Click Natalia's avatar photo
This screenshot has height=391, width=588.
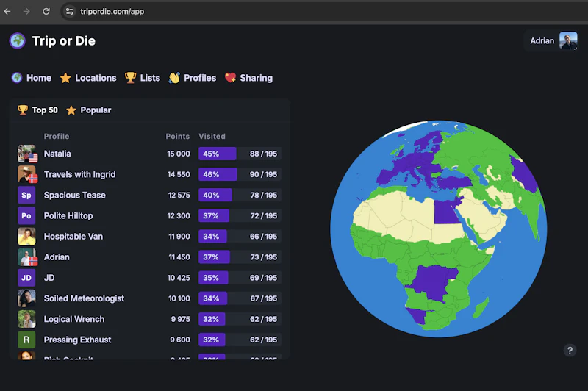[27, 154]
